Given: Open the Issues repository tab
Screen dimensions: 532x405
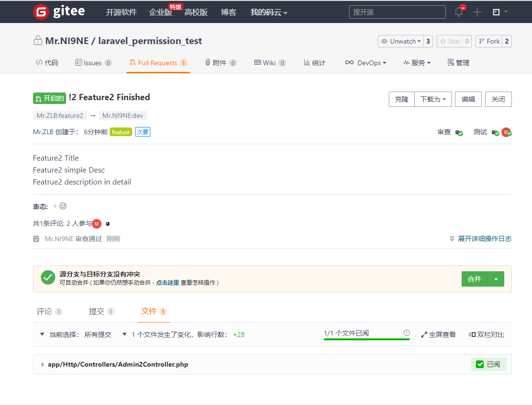Looking at the screenshot, I should (92, 63).
